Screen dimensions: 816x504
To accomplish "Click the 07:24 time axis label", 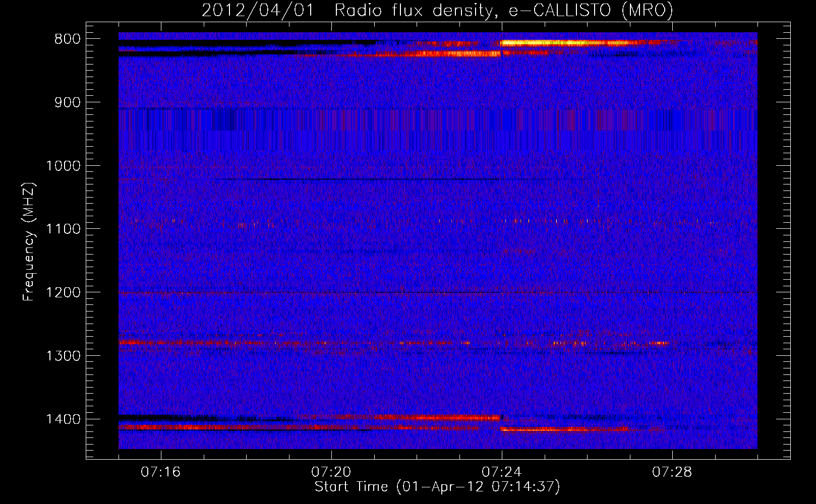I will click(502, 472).
